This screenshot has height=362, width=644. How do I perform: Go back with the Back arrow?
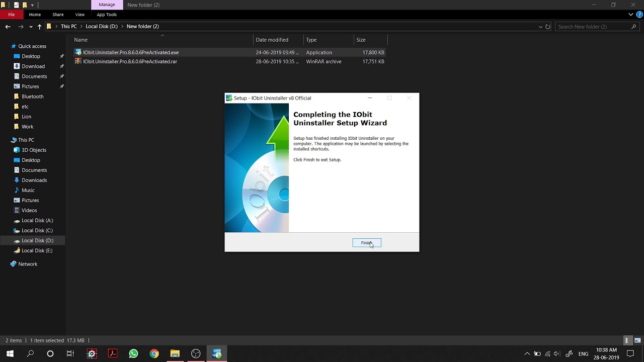coord(8,27)
